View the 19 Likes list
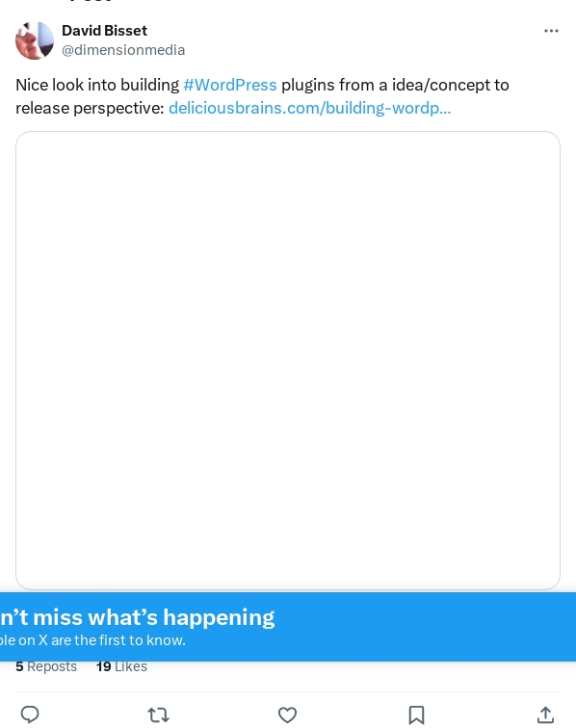 (121, 666)
